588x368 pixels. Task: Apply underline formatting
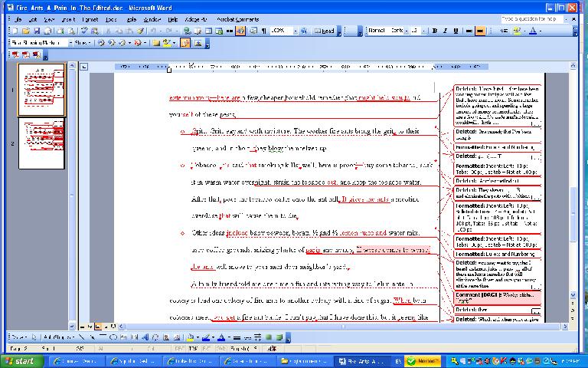click(456, 31)
